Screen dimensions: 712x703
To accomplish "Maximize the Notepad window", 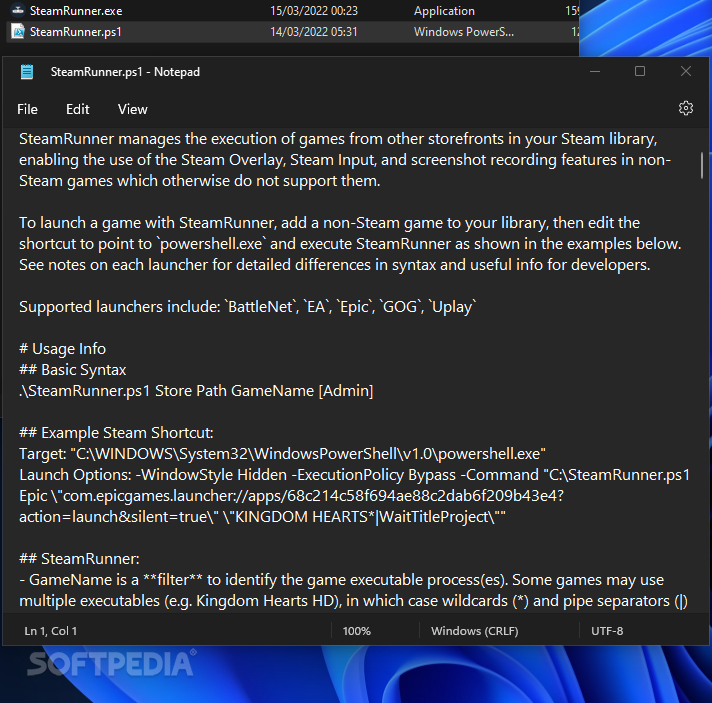I will [640, 71].
